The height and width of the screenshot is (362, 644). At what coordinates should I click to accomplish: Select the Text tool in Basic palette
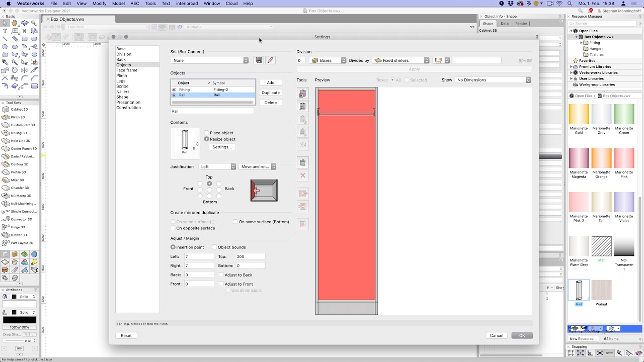coord(5,31)
